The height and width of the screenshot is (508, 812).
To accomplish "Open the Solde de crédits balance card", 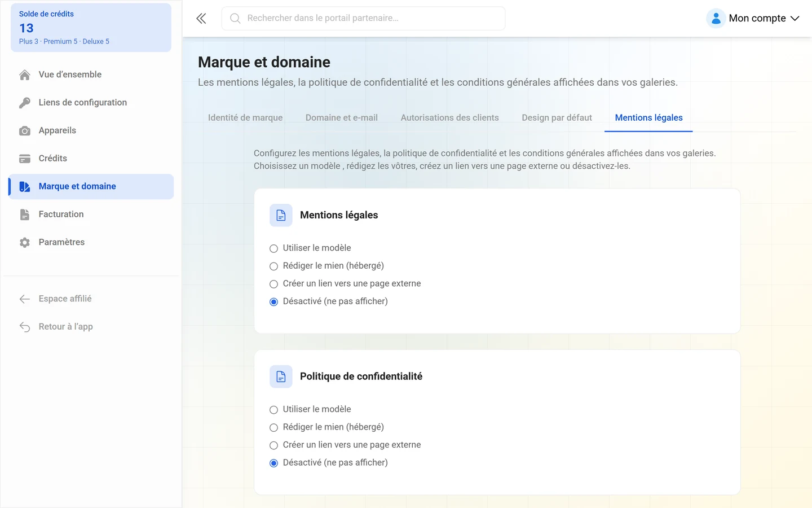I will pyautogui.click(x=91, y=28).
